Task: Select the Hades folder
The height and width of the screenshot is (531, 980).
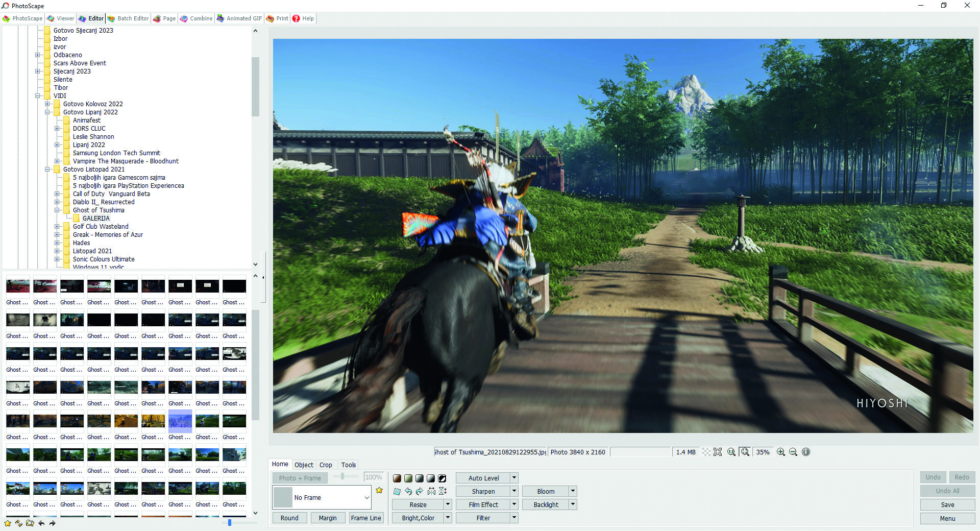Action: (81, 243)
